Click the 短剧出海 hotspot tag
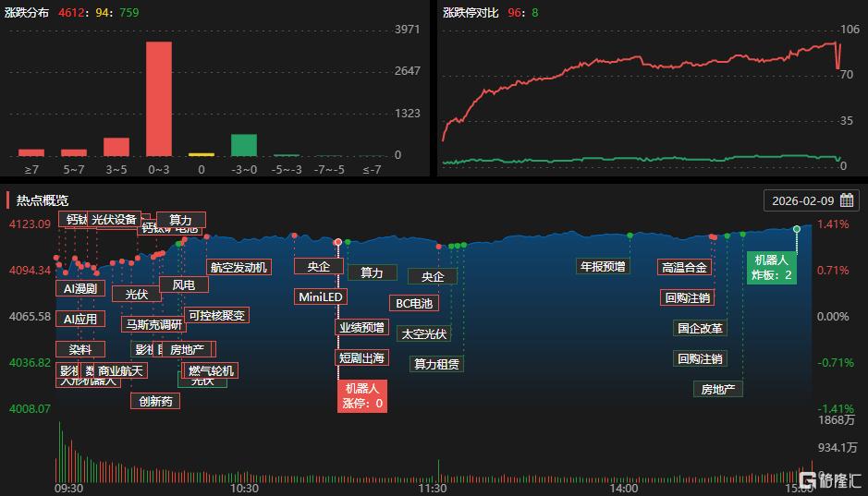868x496 pixels. click(x=361, y=357)
